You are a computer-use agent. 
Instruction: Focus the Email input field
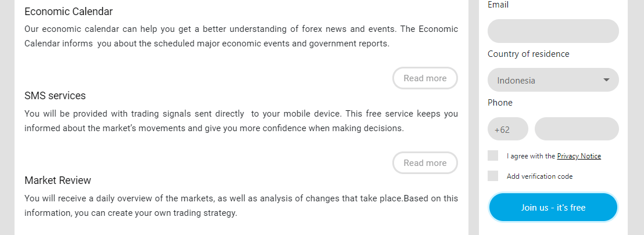(553, 31)
